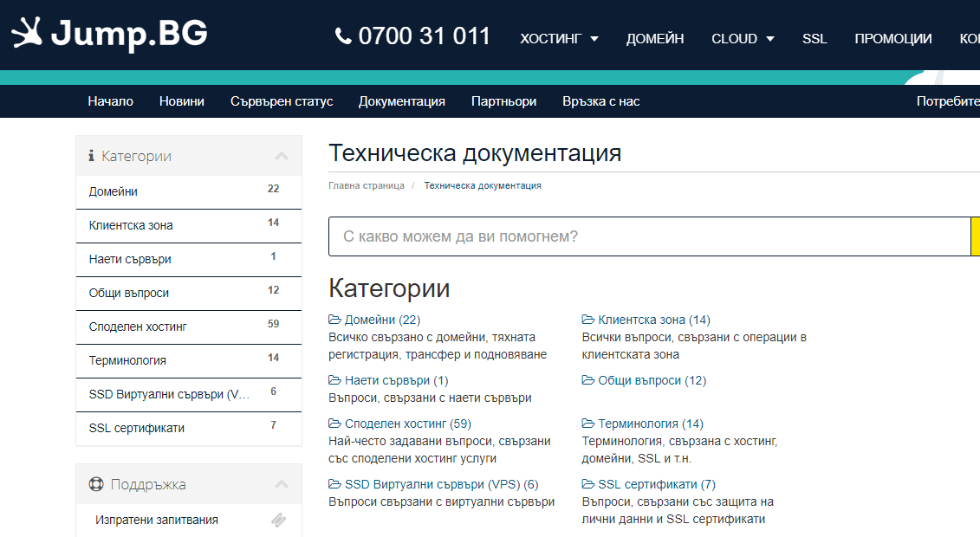
Task: Select SSL сертификати in sidebar categories
Action: (x=189, y=428)
